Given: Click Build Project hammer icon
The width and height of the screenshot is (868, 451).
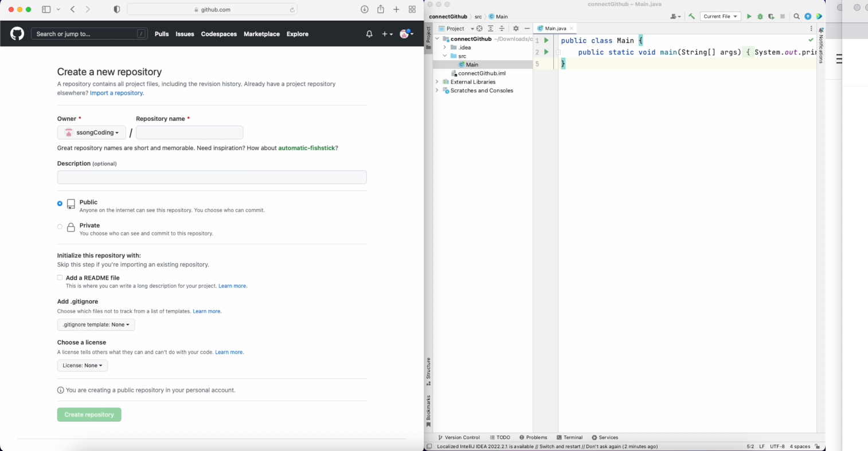Looking at the screenshot, I should tap(691, 17).
